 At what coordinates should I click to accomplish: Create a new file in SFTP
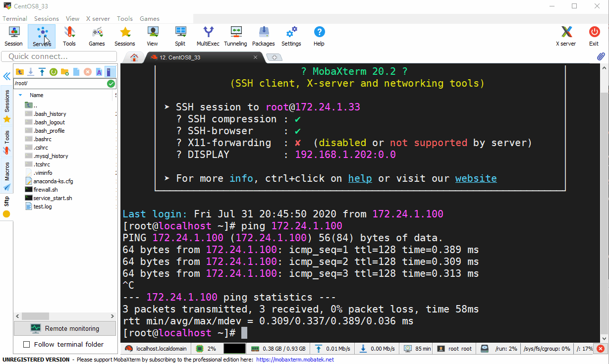click(x=76, y=72)
